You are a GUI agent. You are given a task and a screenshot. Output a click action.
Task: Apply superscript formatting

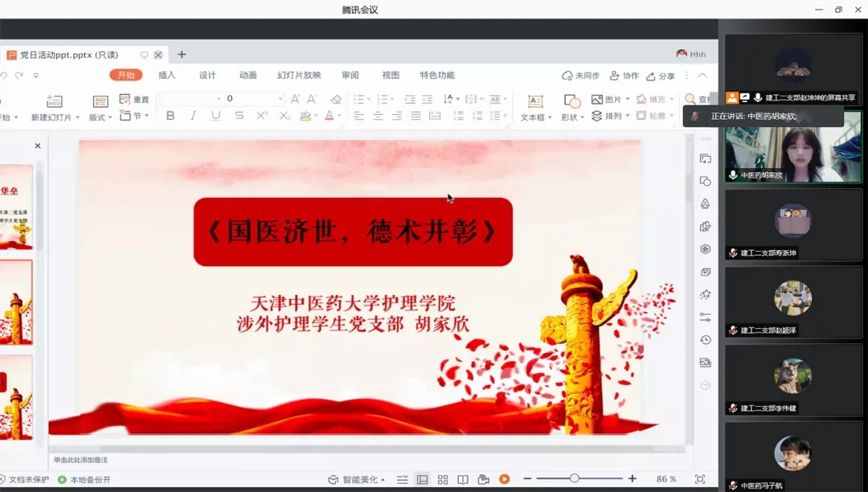tap(262, 116)
